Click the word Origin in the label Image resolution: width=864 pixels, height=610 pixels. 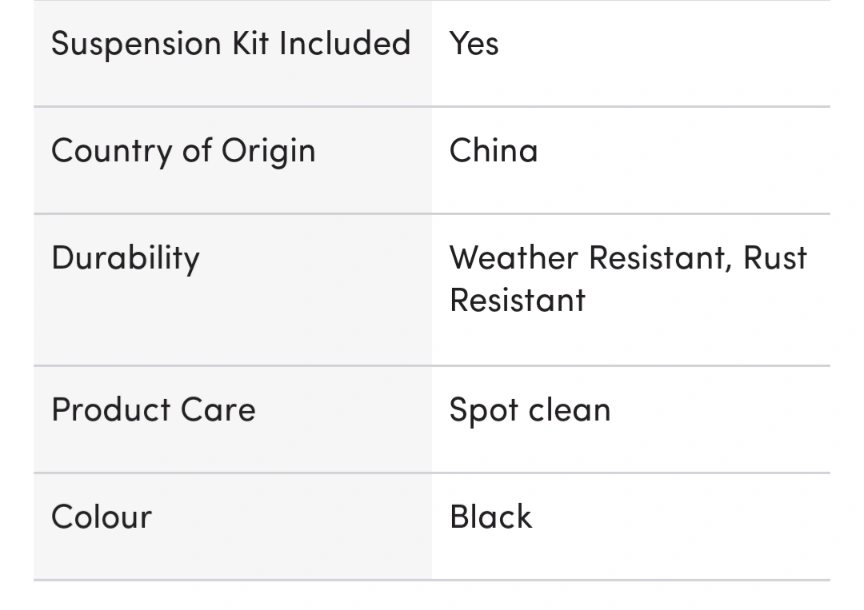(268, 151)
